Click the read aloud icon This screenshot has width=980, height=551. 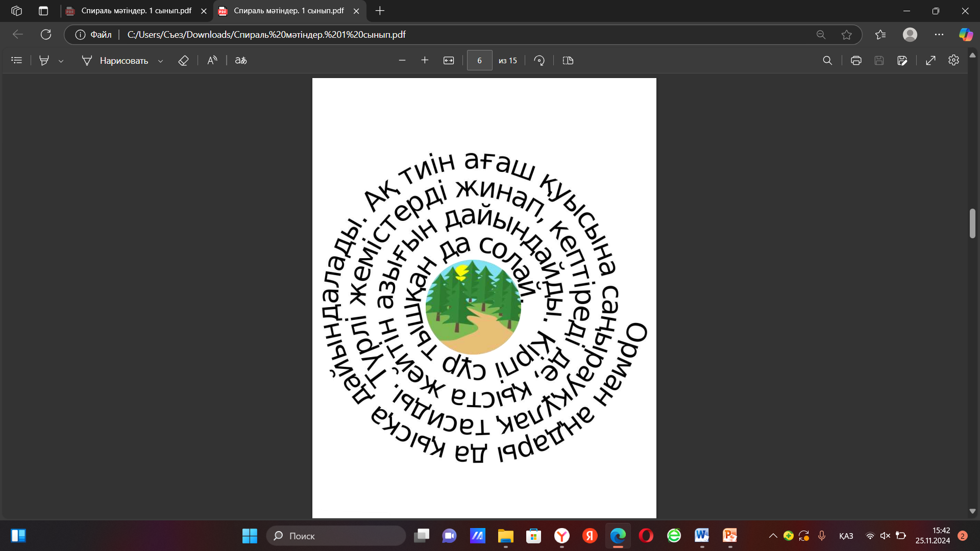point(212,60)
